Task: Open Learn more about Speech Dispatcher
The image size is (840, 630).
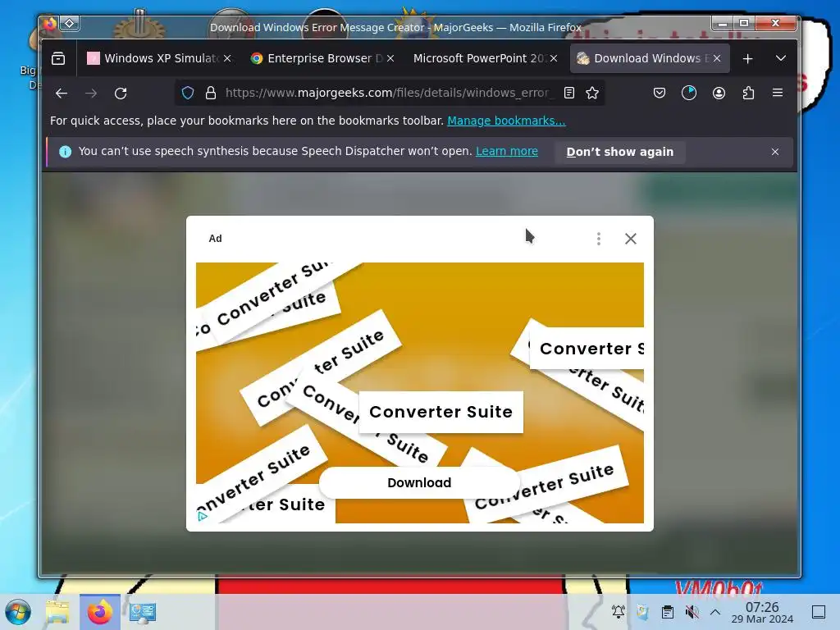Action: 507,152
